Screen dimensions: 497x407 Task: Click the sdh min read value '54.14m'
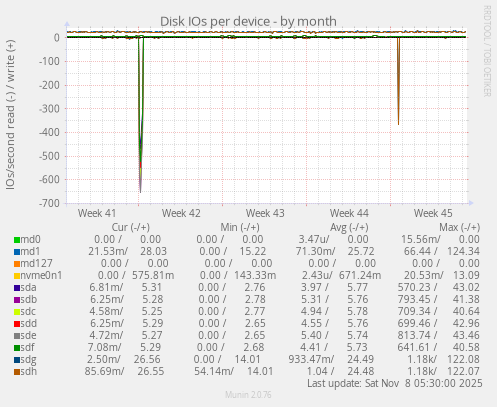[x=214, y=371]
